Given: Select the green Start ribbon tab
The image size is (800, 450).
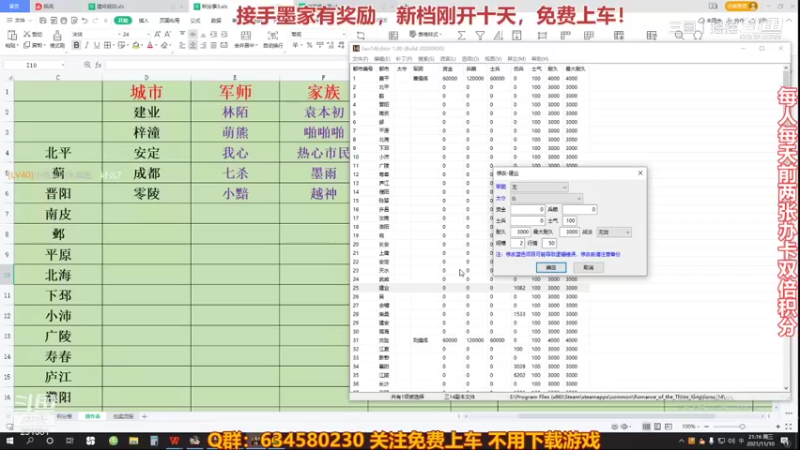Looking at the screenshot, I should (122, 20).
